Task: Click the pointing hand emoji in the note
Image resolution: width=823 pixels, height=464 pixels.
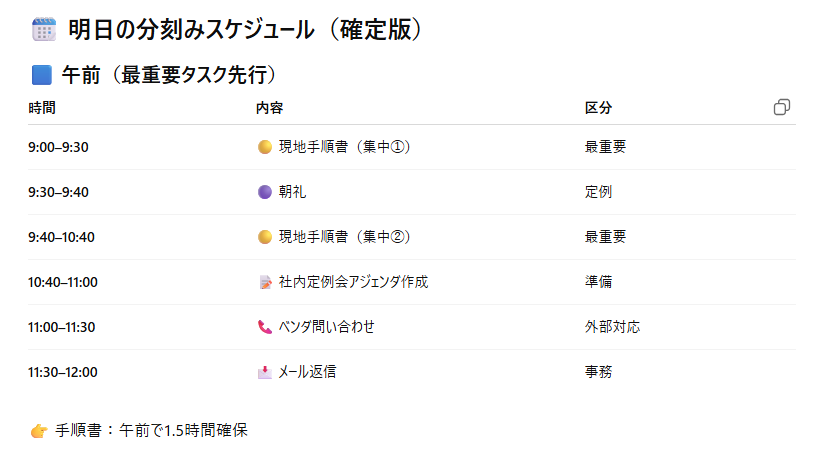Action: click(x=39, y=431)
